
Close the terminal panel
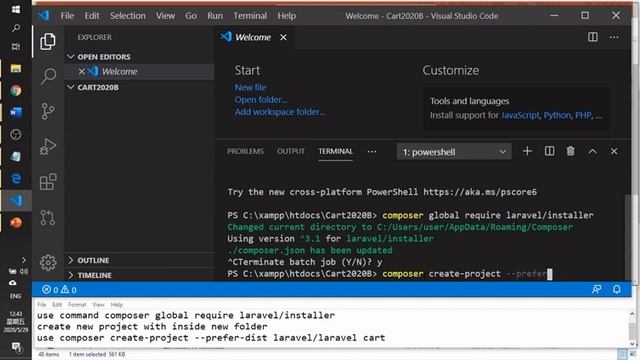(x=614, y=151)
